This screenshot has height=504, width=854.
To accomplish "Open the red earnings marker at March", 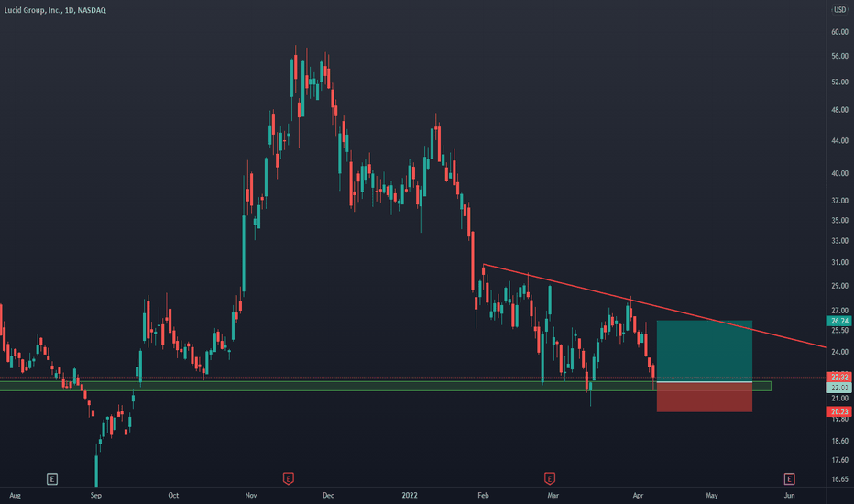I will pos(549,479).
